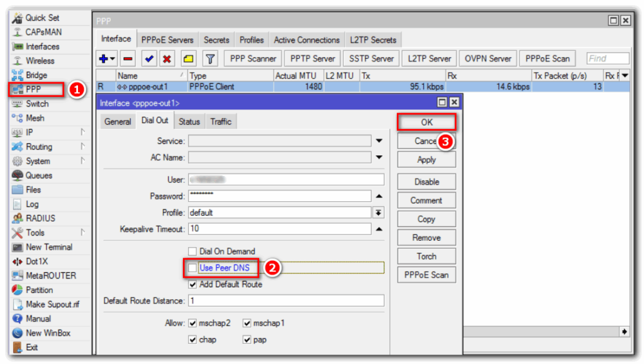Click the funnel filter icon
Viewport: 644px width, 364px height.
pyautogui.click(x=210, y=58)
